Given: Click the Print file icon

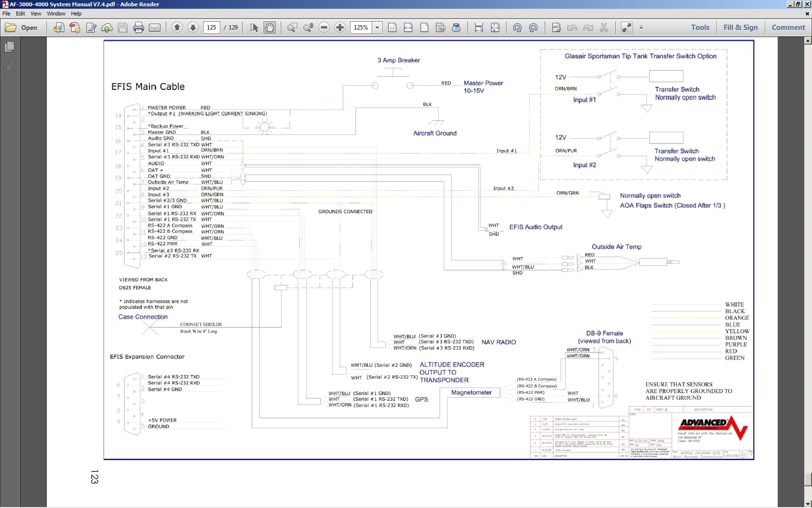Looking at the screenshot, I should click(x=139, y=28).
